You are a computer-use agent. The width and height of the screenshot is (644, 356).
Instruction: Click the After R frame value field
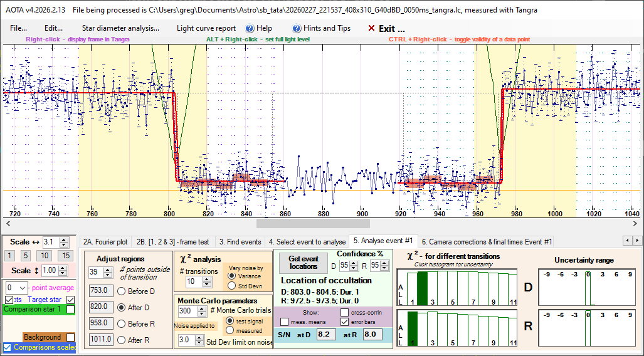(100, 340)
